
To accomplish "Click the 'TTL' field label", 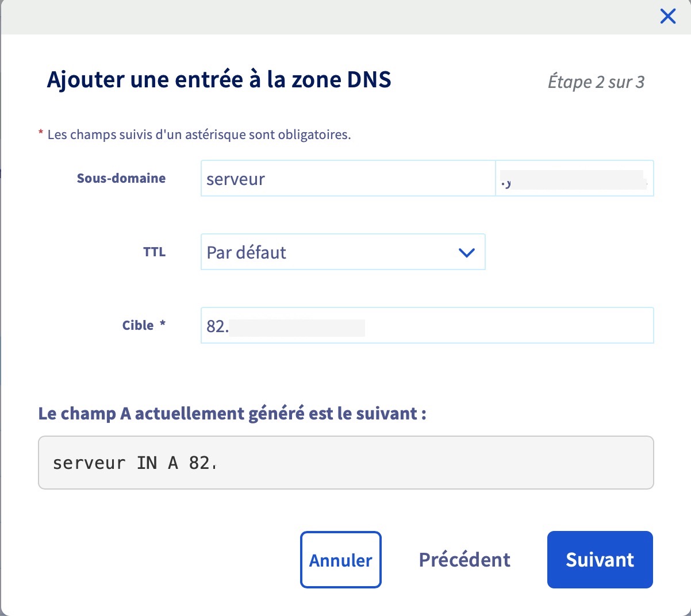I will [x=154, y=252].
